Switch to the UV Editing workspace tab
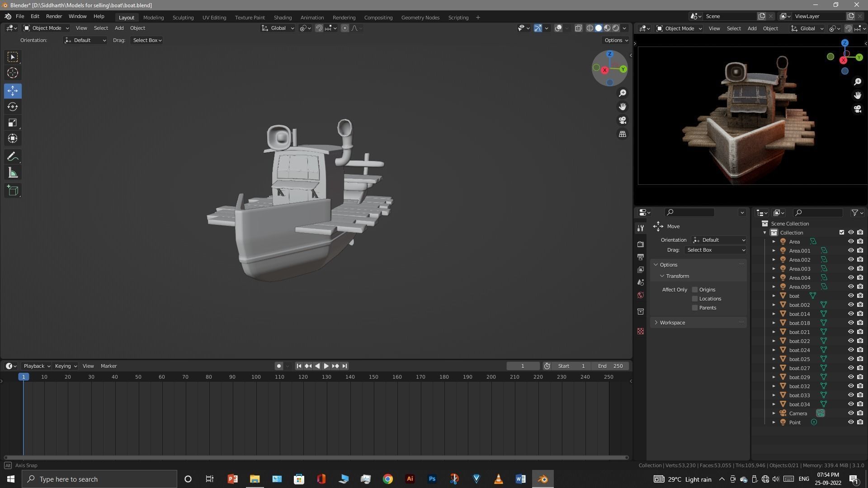 pos(214,17)
